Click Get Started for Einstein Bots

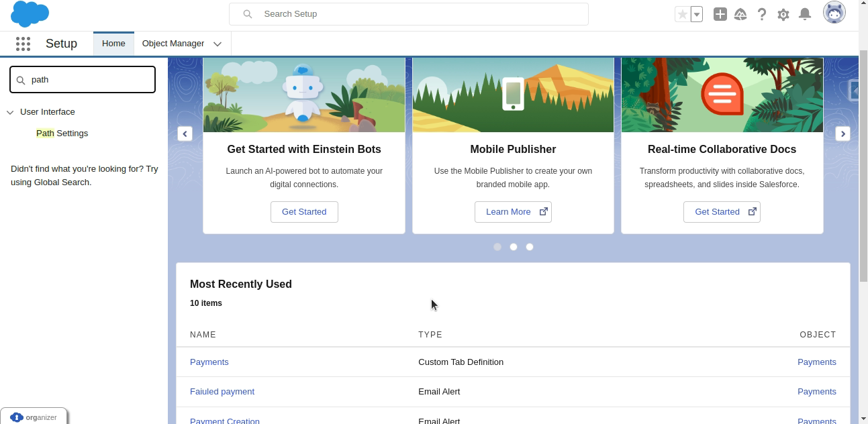click(304, 212)
